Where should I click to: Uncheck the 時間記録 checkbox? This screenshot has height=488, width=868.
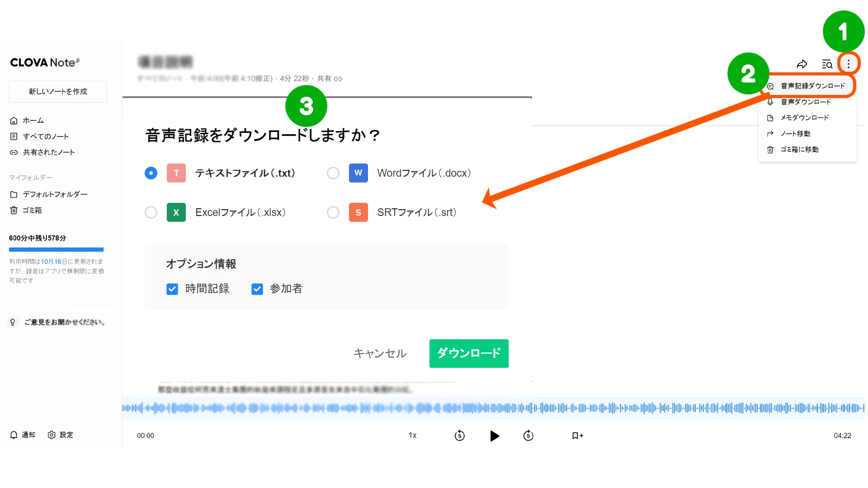click(172, 289)
